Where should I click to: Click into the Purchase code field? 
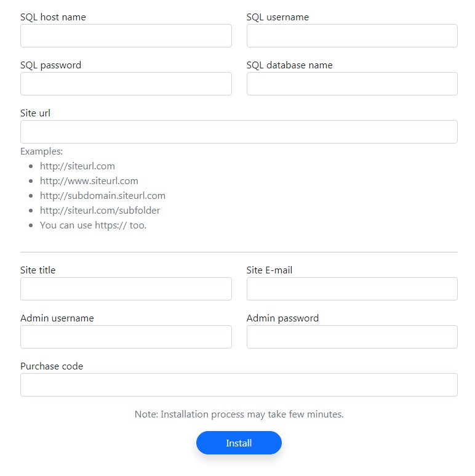239,385
